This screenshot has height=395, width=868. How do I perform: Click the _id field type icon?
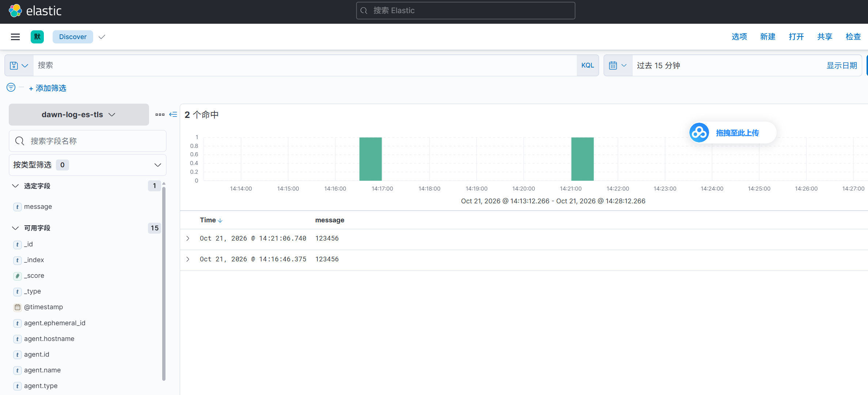pos(17,245)
